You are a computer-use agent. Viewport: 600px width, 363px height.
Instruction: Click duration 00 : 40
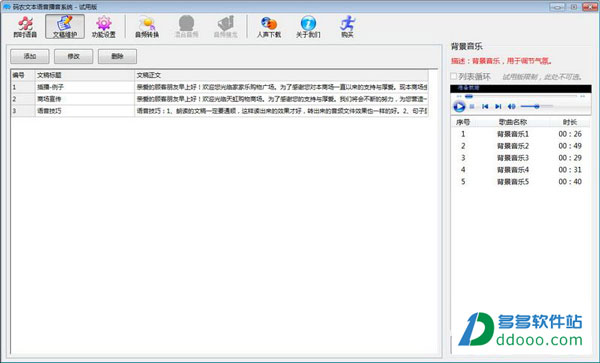pos(570,181)
